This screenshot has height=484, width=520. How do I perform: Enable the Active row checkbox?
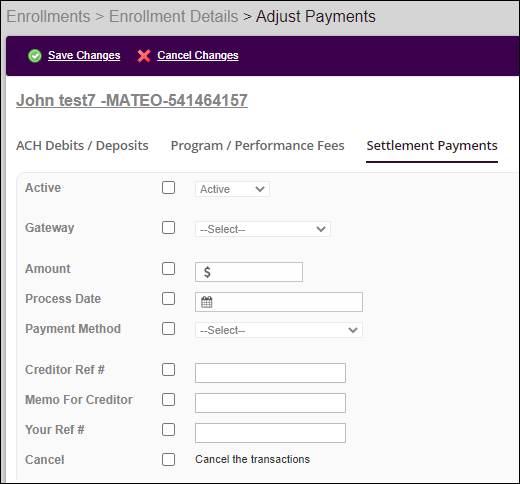coord(168,188)
